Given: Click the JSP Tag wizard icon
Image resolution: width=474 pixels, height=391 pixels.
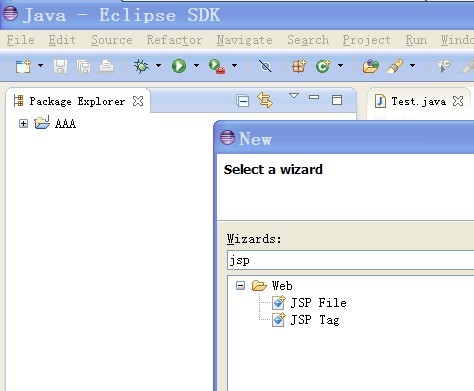Looking at the screenshot, I should pos(279,320).
